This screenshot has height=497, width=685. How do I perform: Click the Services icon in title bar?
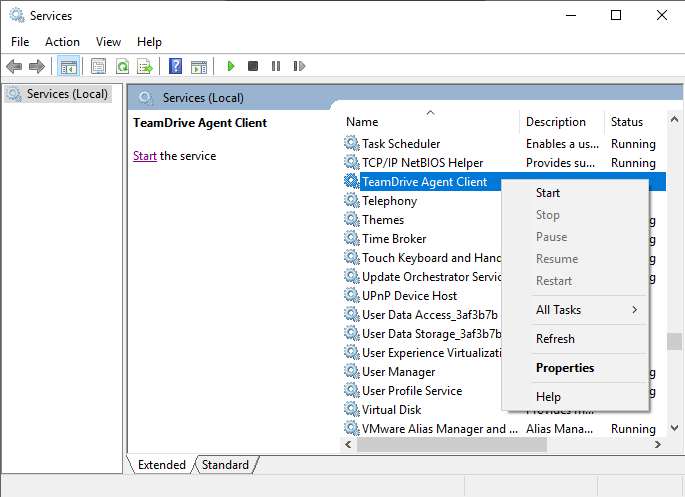pyautogui.click(x=17, y=15)
